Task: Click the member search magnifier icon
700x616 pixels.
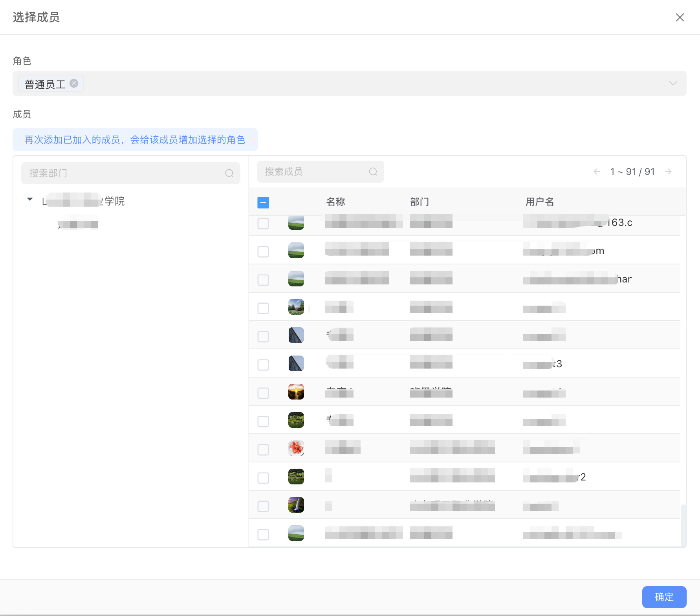Action: 372,172
